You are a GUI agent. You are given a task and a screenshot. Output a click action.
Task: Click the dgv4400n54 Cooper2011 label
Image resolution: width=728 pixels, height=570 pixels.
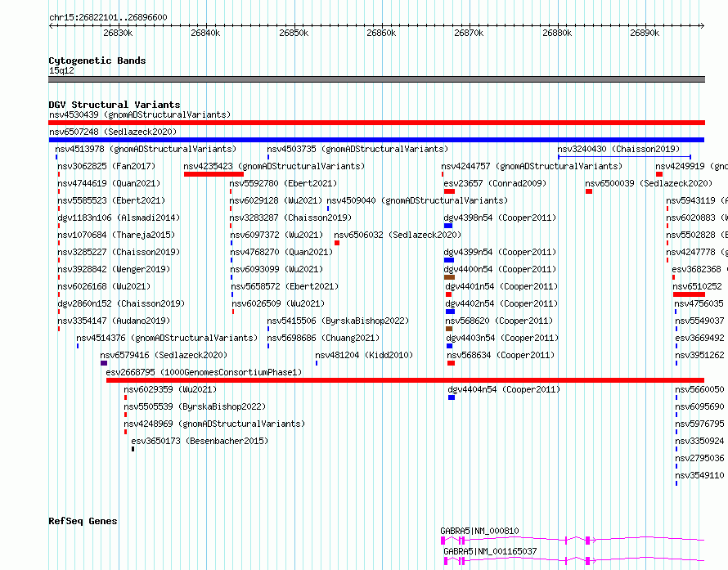click(x=500, y=269)
